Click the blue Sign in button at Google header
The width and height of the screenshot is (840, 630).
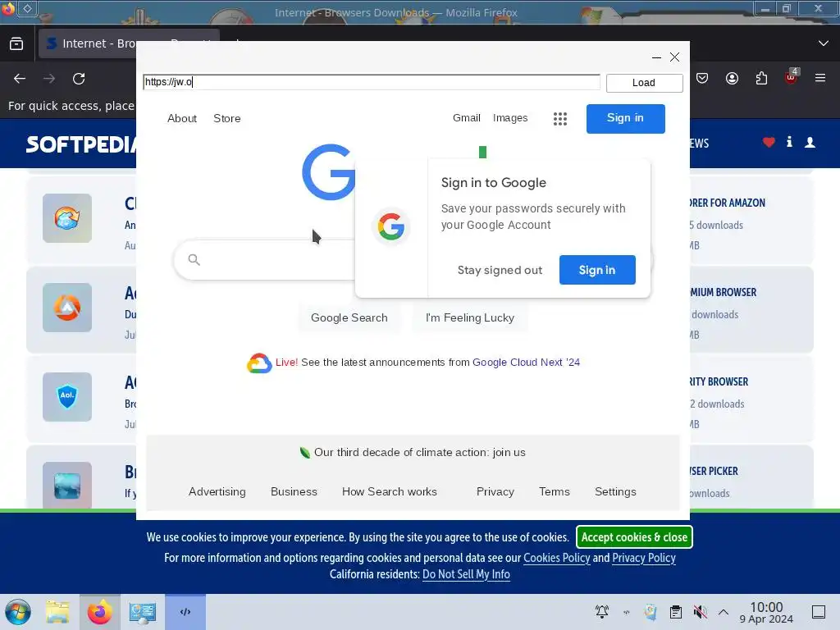pos(625,118)
